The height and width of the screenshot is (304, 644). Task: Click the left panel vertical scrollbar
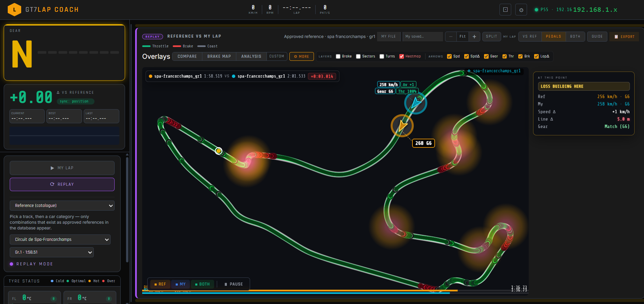[x=127, y=210]
